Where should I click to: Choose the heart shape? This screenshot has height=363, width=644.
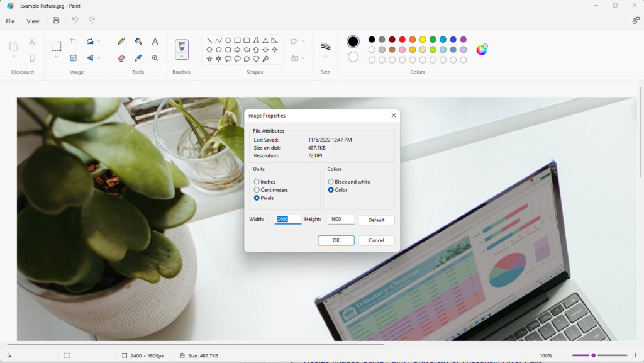click(256, 59)
